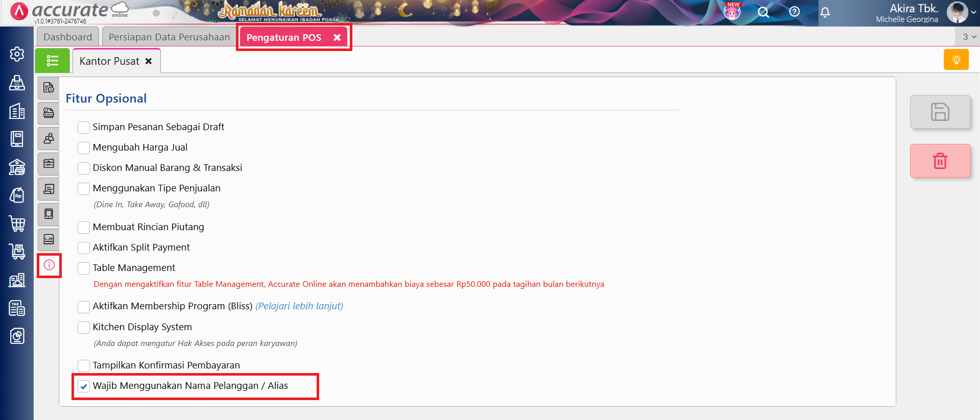Expand the user profile dropdown arrow
The image size is (980, 420).
click(x=973, y=12)
